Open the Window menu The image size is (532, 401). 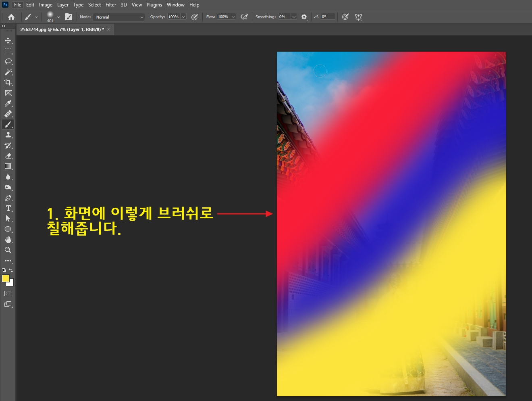(x=176, y=5)
